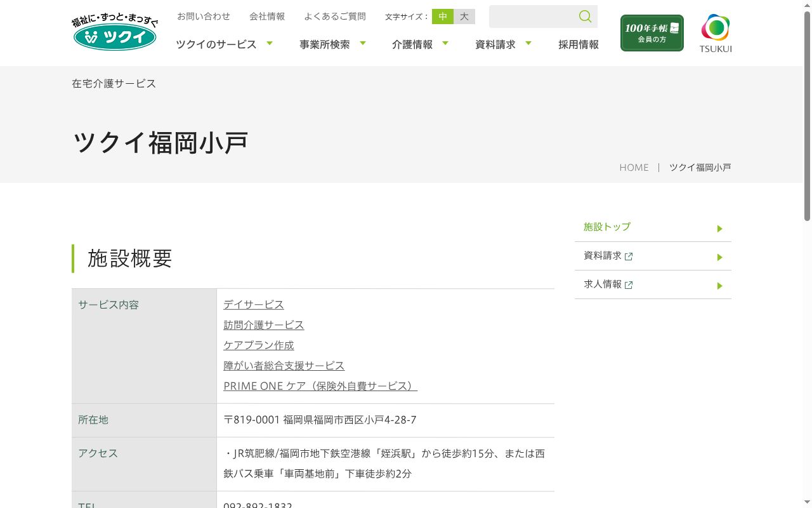
Task: Go to HOME in the breadcrumb
Action: (x=634, y=168)
